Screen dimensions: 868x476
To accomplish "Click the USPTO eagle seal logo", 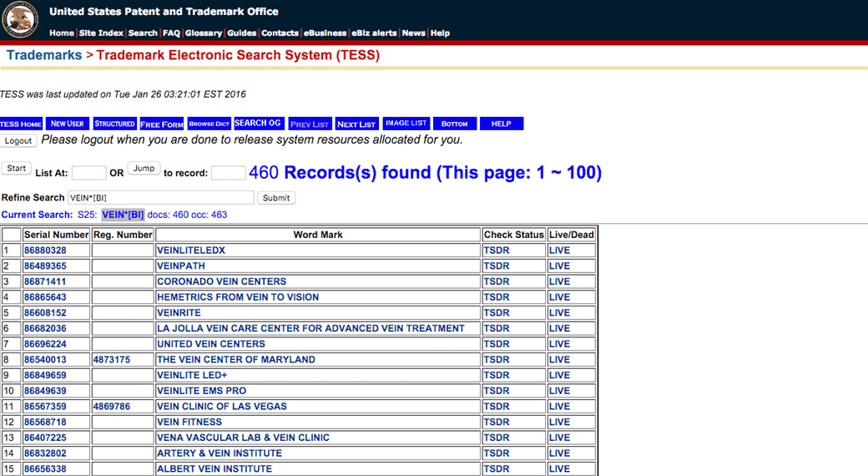I will [x=20, y=19].
